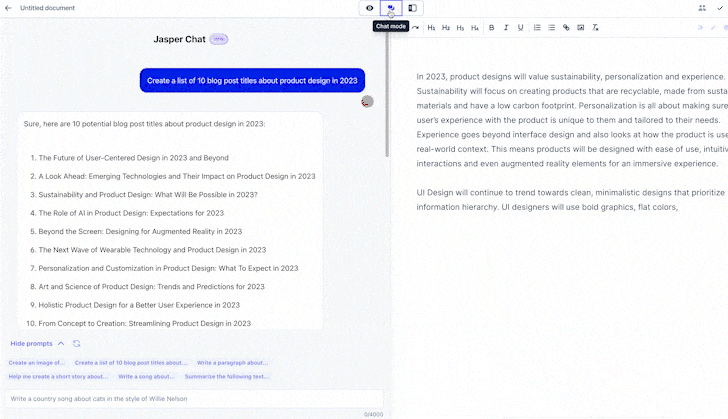Click paragraph starting 'UI Design will continue'
The height and width of the screenshot is (419, 728).
[x=572, y=200]
